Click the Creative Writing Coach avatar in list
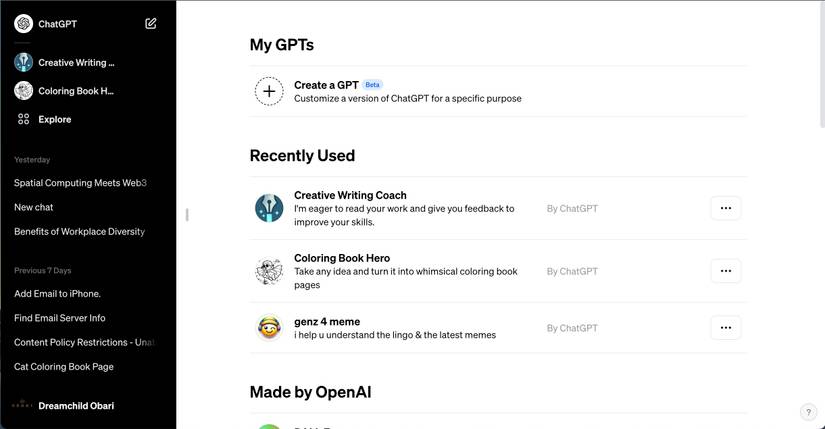 click(x=269, y=208)
